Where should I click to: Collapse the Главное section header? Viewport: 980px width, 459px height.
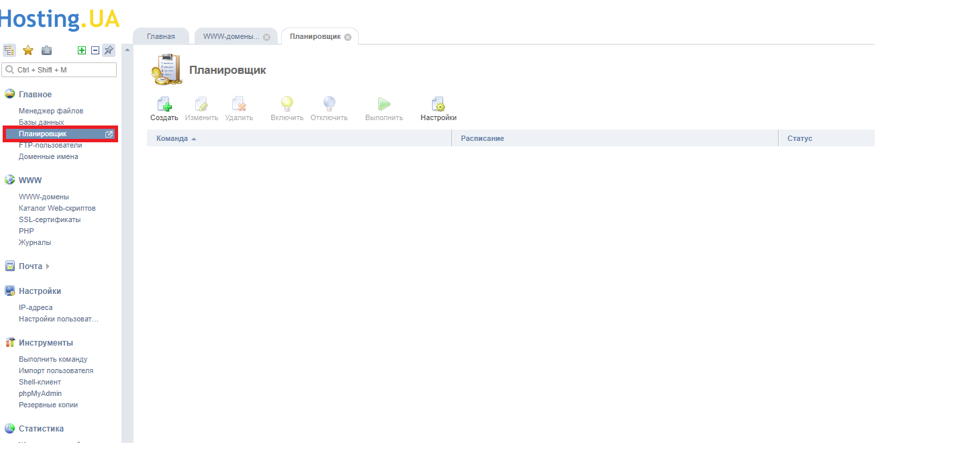35,95
